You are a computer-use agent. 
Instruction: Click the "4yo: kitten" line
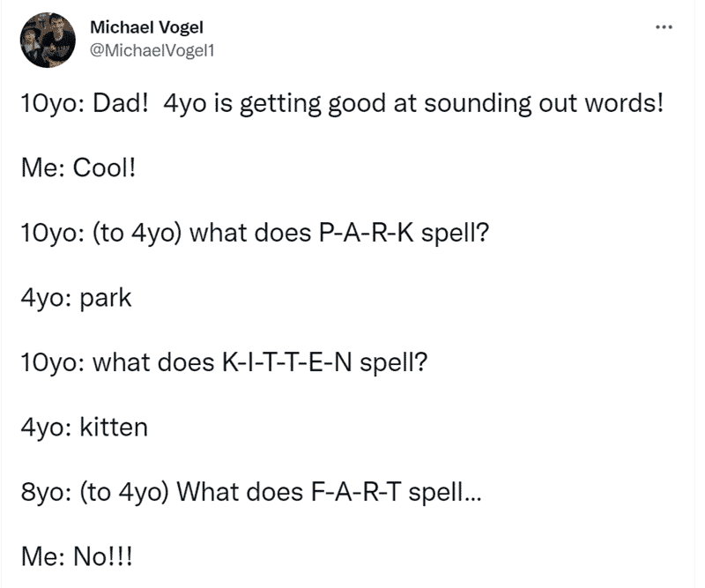pyautogui.click(x=84, y=428)
